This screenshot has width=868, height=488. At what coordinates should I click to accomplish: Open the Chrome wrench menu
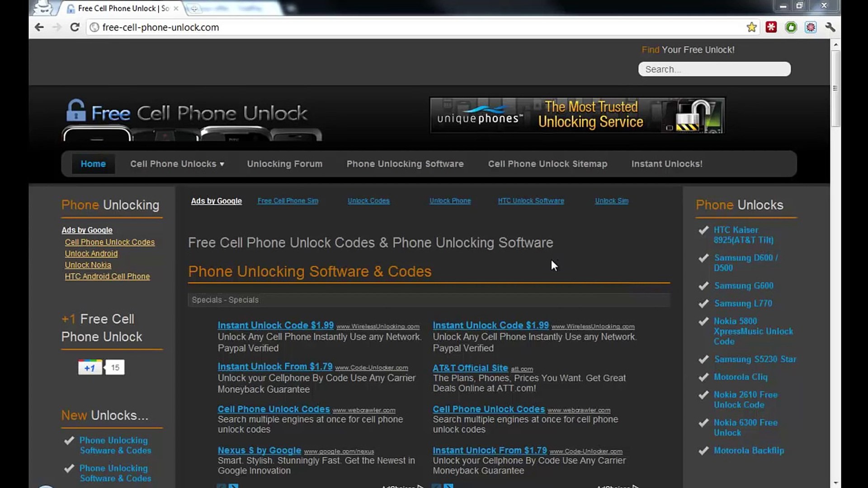[x=831, y=27]
